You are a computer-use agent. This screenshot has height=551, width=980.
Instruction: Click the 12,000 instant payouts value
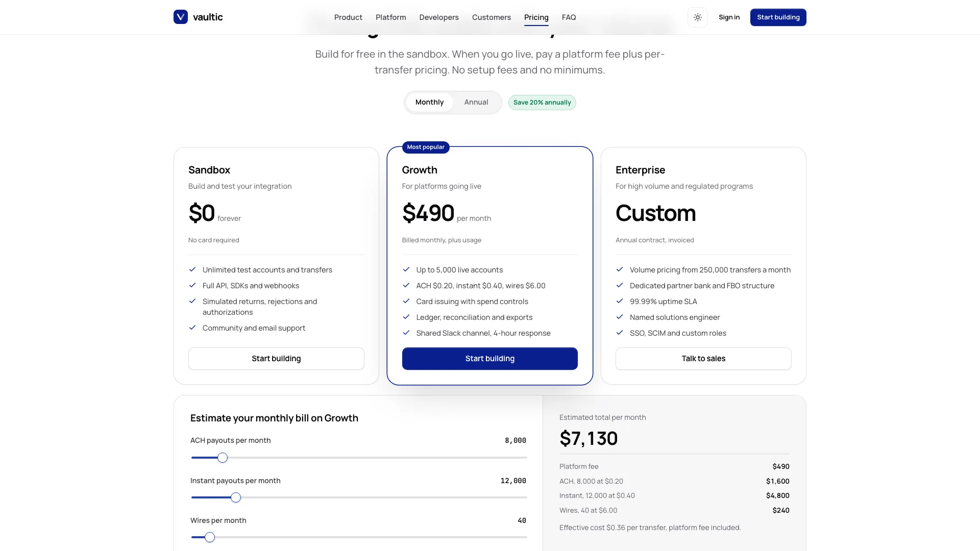click(x=513, y=481)
